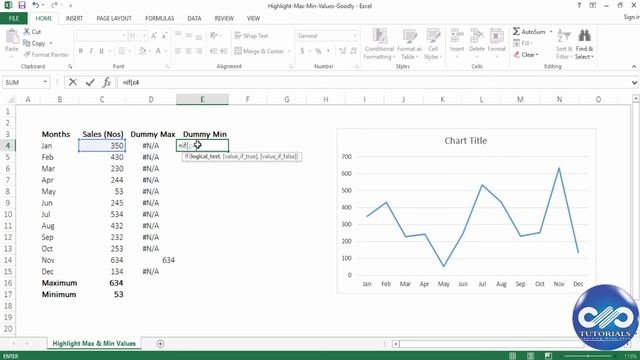Open the AutoSum dropdown arrow
This screenshot has width=640, height=360.
(x=551, y=31)
